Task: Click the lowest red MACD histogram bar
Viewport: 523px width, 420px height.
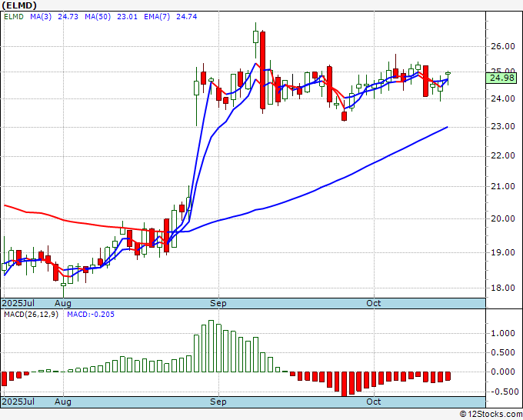Action: [x=345, y=384]
